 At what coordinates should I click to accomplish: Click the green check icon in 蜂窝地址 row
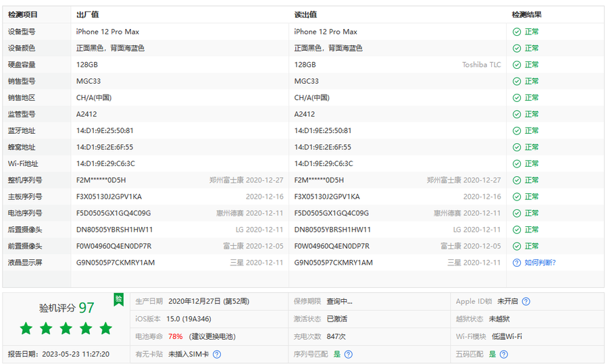(517, 147)
